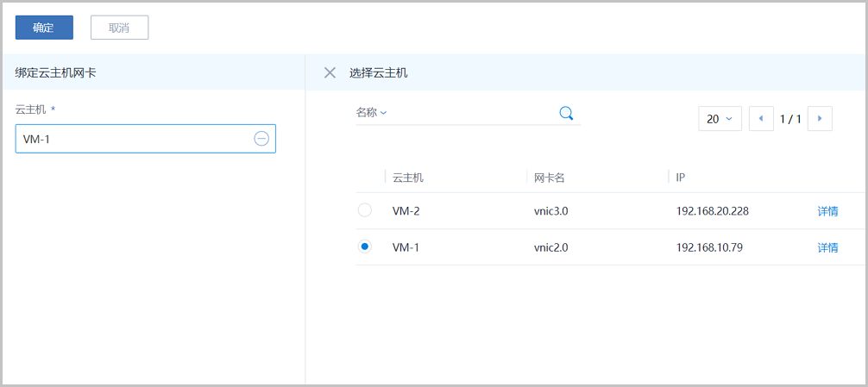Close the 选择云主机 panel with X

tap(330, 73)
